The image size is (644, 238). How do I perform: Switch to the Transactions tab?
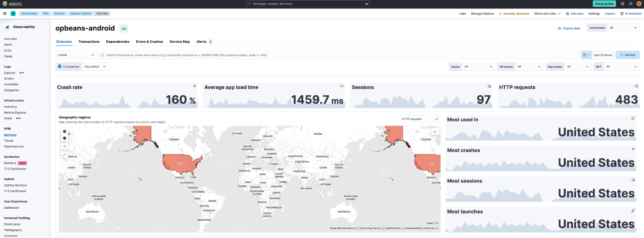pos(89,42)
